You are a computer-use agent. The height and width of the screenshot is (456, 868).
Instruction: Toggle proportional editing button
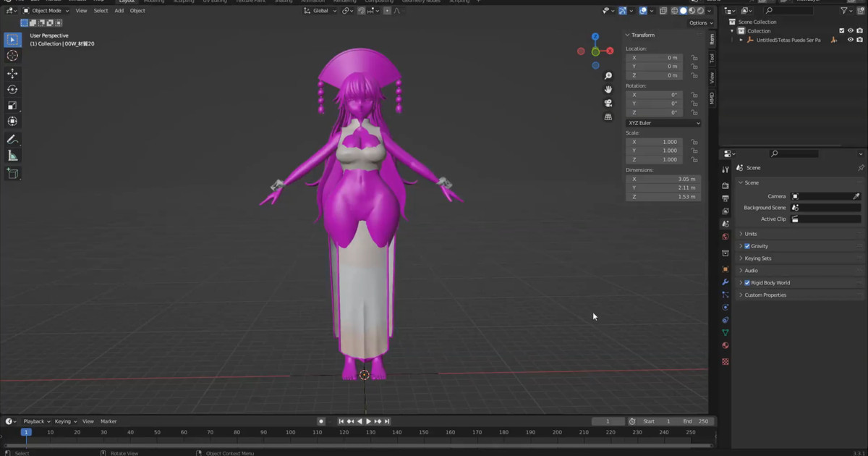[387, 11]
